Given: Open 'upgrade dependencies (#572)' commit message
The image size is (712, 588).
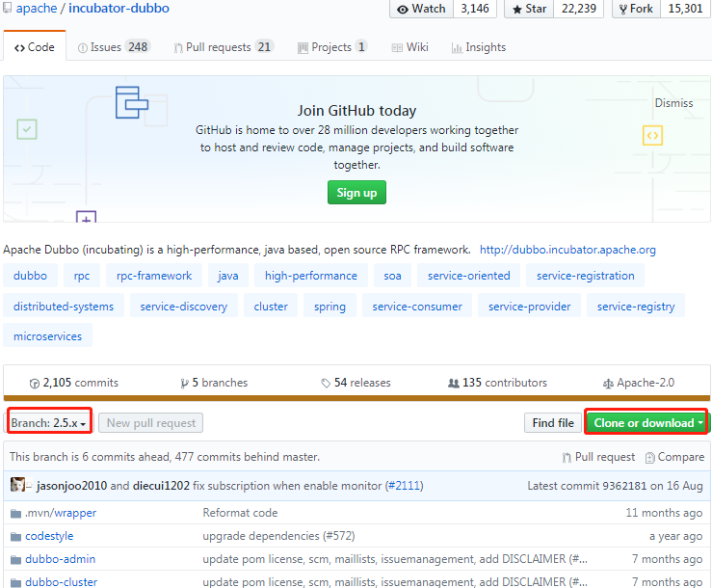Looking at the screenshot, I should tap(278, 536).
